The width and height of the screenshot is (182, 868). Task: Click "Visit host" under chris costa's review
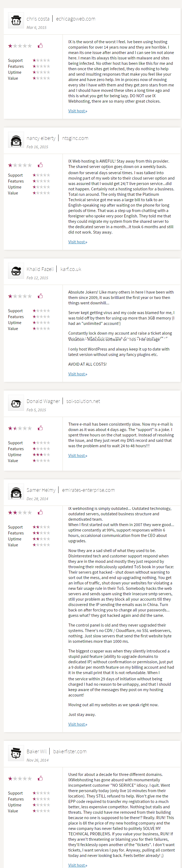point(78,111)
